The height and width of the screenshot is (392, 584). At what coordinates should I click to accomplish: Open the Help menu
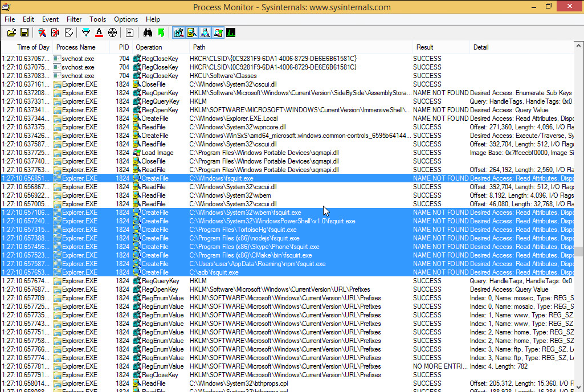153,19
